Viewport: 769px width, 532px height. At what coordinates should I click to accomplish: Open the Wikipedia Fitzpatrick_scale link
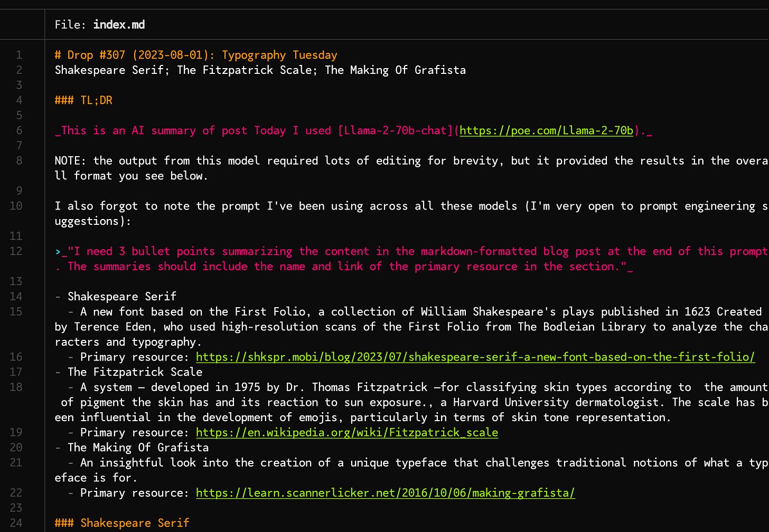[x=347, y=432]
